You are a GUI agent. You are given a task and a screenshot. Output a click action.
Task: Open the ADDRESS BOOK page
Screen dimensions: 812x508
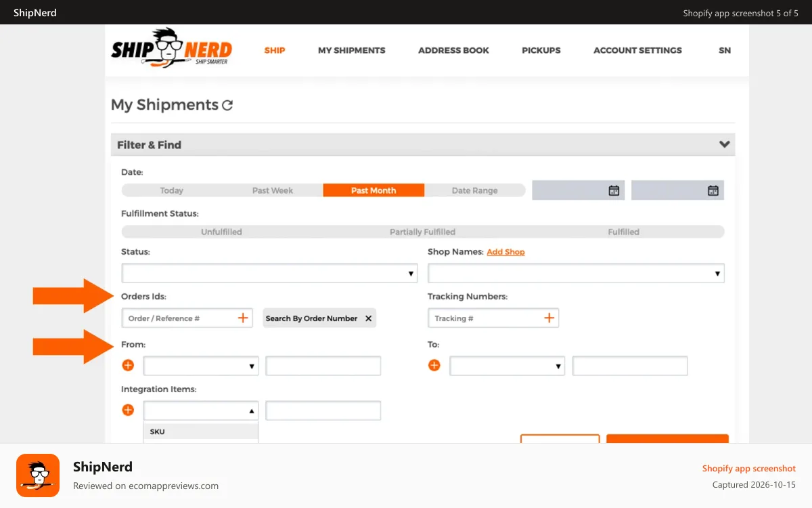pyautogui.click(x=453, y=50)
